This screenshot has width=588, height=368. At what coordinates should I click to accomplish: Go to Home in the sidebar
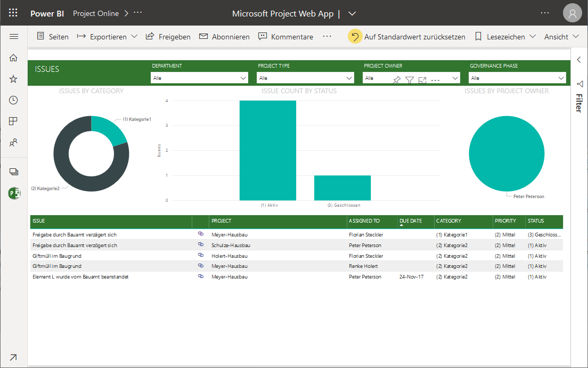[13, 58]
